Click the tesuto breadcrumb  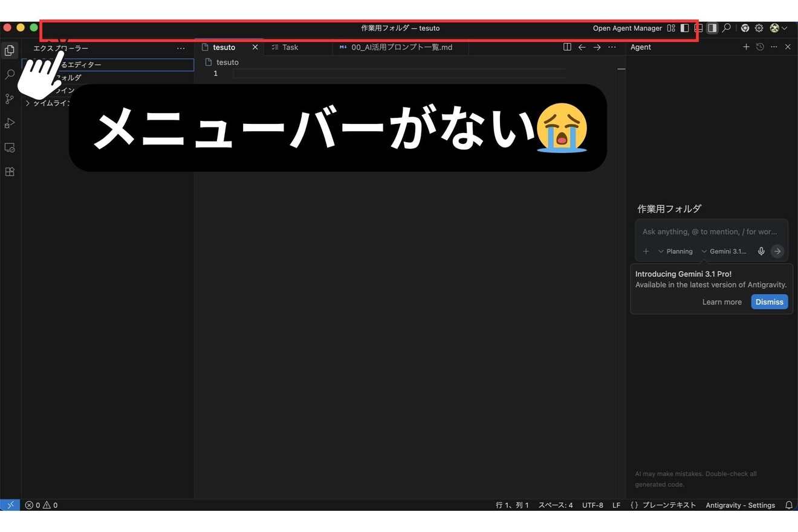click(x=227, y=62)
